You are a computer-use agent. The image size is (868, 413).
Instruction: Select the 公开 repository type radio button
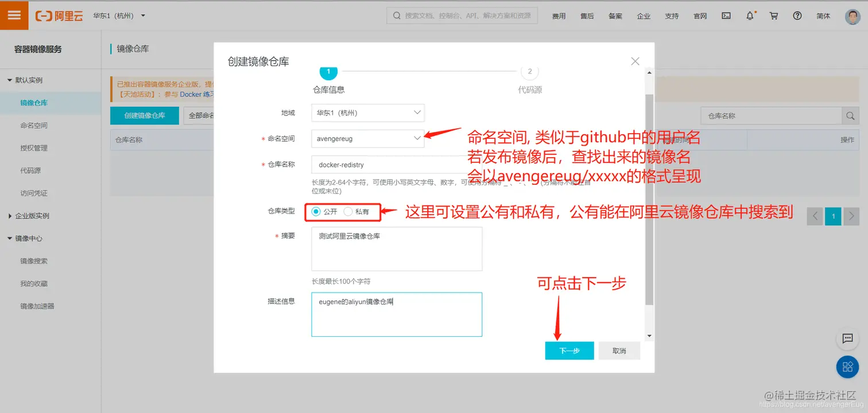pos(316,212)
